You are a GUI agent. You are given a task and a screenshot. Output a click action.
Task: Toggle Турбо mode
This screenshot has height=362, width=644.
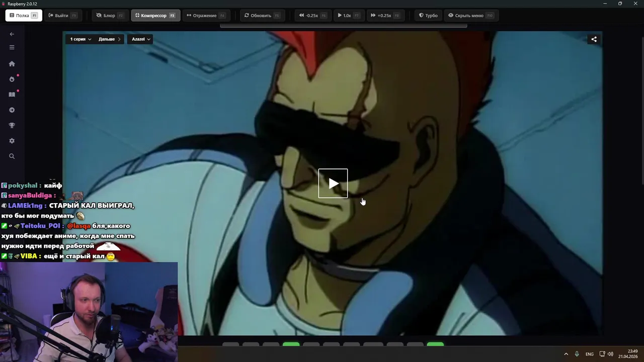(428, 16)
